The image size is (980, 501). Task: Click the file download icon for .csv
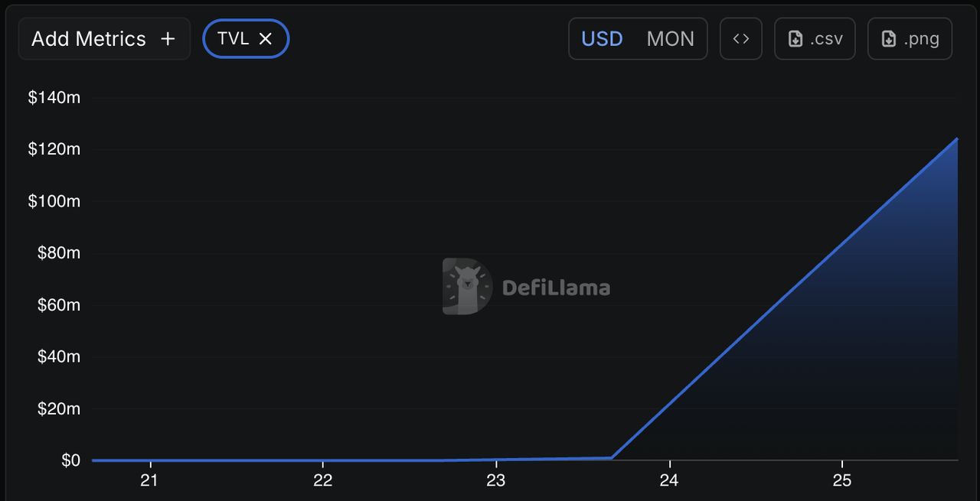click(795, 39)
